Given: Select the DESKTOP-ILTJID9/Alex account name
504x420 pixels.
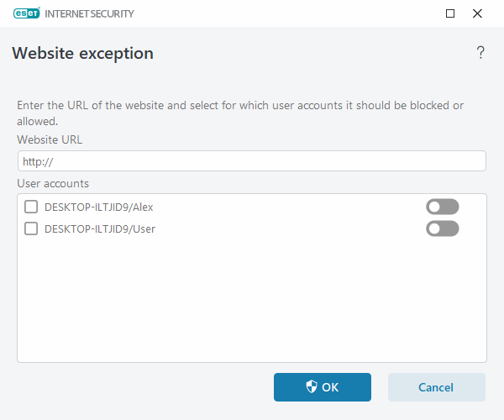Looking at the screenshot, I should coord(98,207).
